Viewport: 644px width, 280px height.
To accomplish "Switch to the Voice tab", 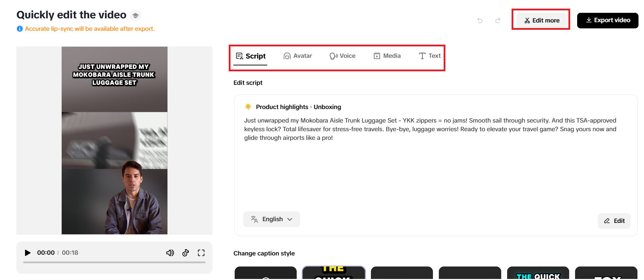I will [342, 56].
